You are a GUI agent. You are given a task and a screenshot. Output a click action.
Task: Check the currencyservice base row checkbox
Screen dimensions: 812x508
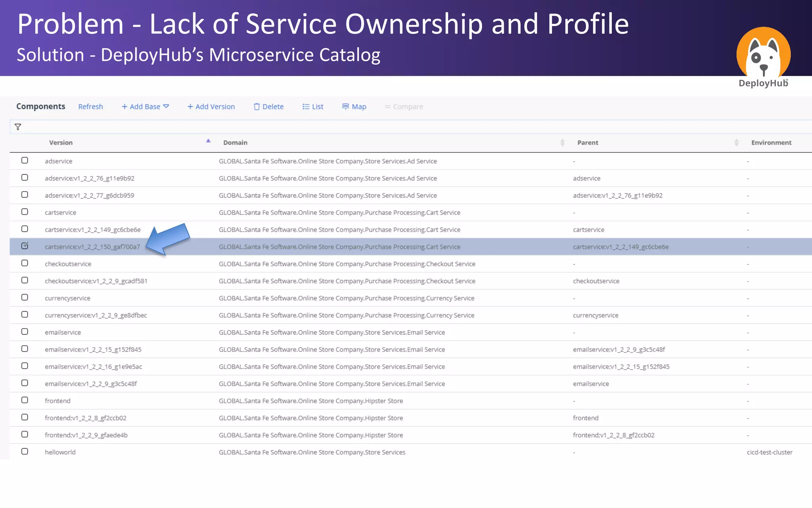(25, 297)
